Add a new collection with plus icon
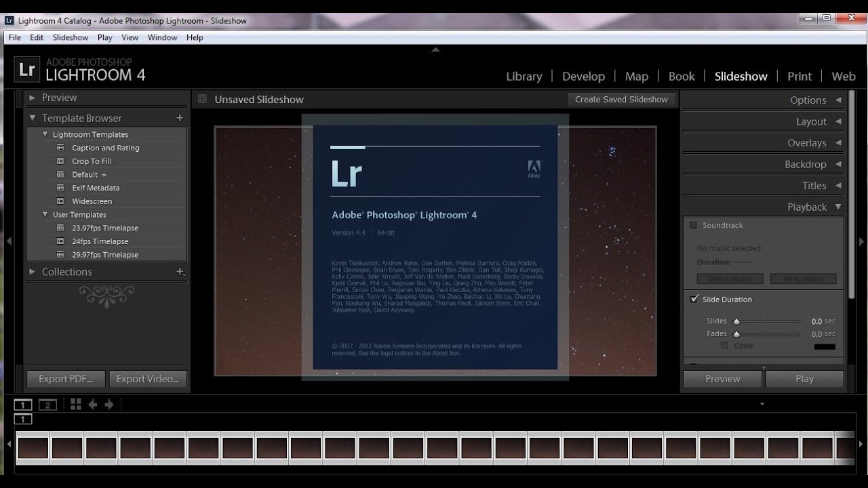This screenshot has width=868, height=488. (180, 272)
